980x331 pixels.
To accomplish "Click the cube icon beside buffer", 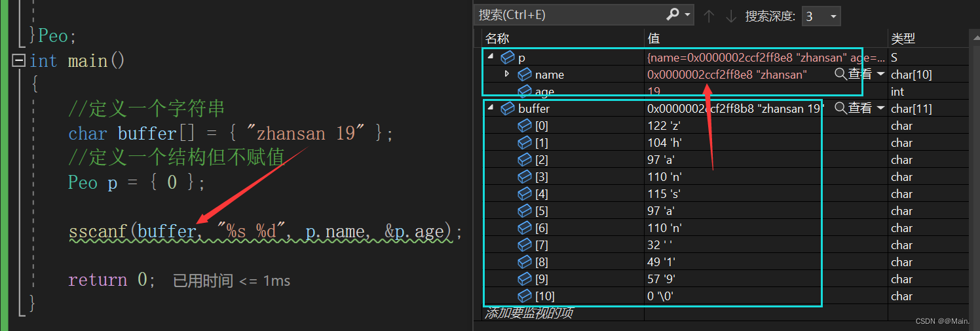I will (508, 108).
